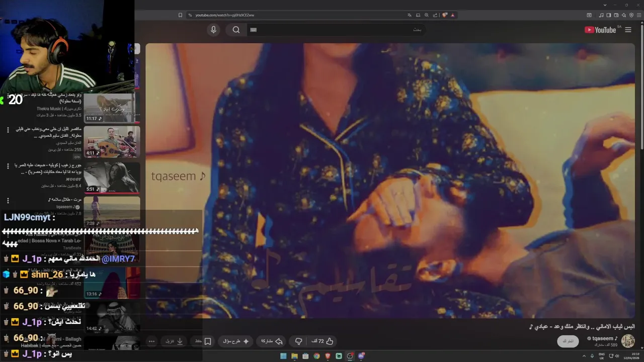Like the video with thumbs up
The image size is (644, 362).
pos(323,341)
